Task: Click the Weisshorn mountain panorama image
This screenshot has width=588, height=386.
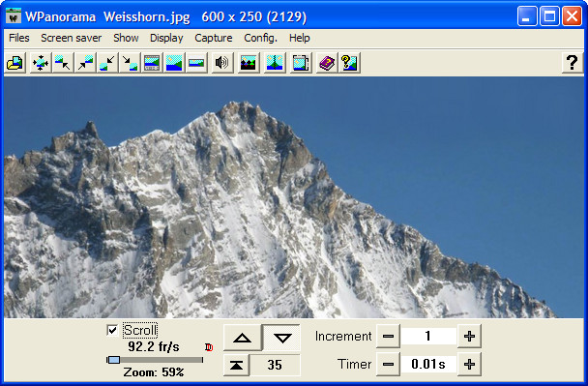Action: coord(294,197)
